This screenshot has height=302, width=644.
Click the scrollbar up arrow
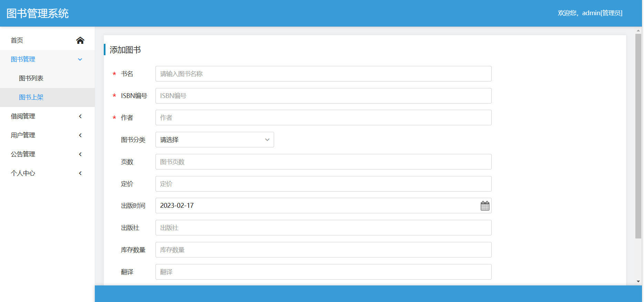[638, 31]
